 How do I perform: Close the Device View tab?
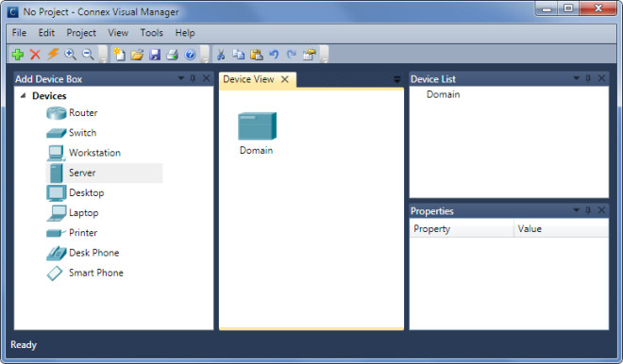[x=285, y=79]
